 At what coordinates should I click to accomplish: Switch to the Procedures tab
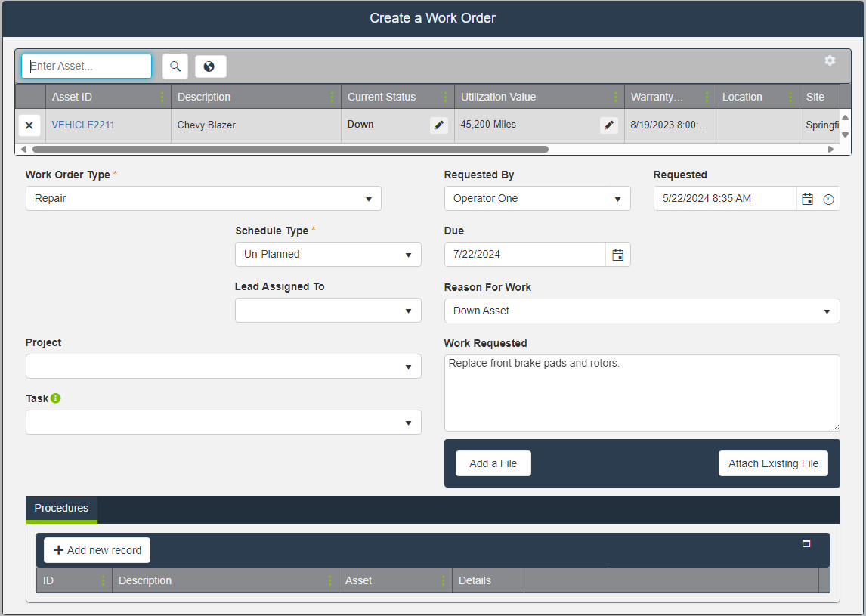(61, 508)
